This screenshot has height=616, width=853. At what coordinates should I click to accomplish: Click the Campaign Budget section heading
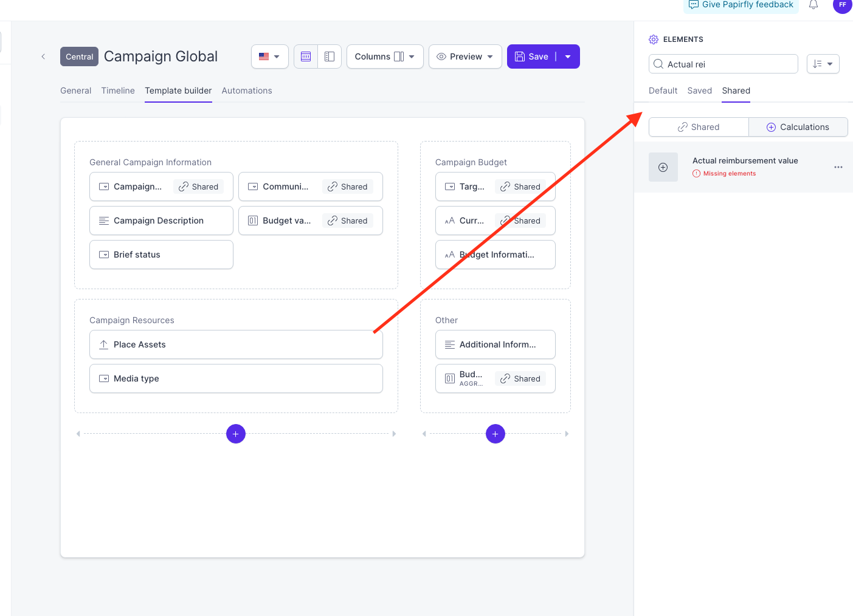point(471,162)
